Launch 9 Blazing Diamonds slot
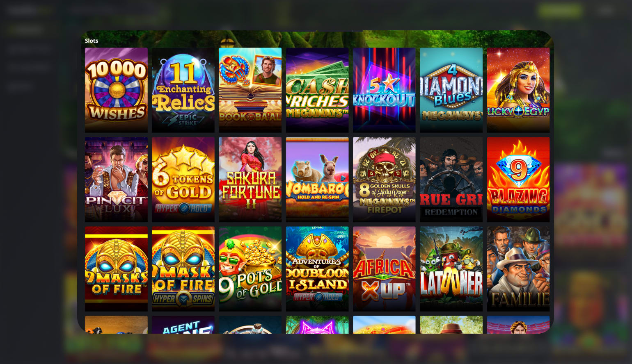The height and width of the screenshot is (364, 632). point(518,180)
